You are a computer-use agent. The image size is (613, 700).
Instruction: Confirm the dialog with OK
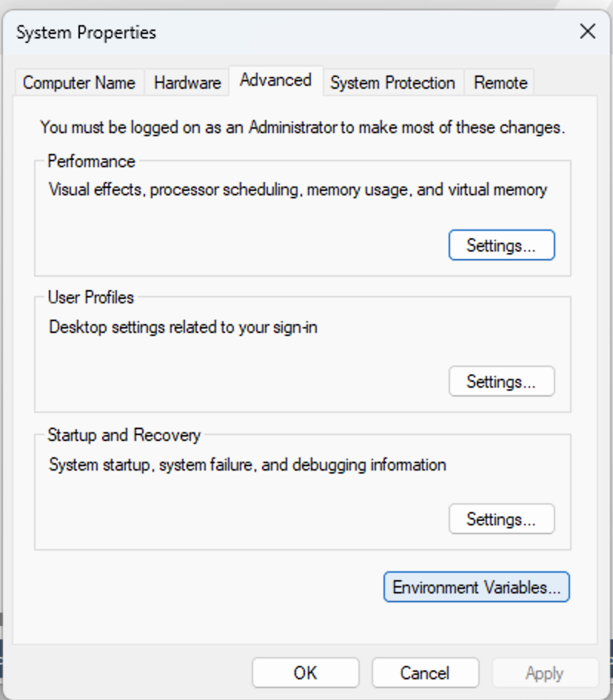point(306,673)
